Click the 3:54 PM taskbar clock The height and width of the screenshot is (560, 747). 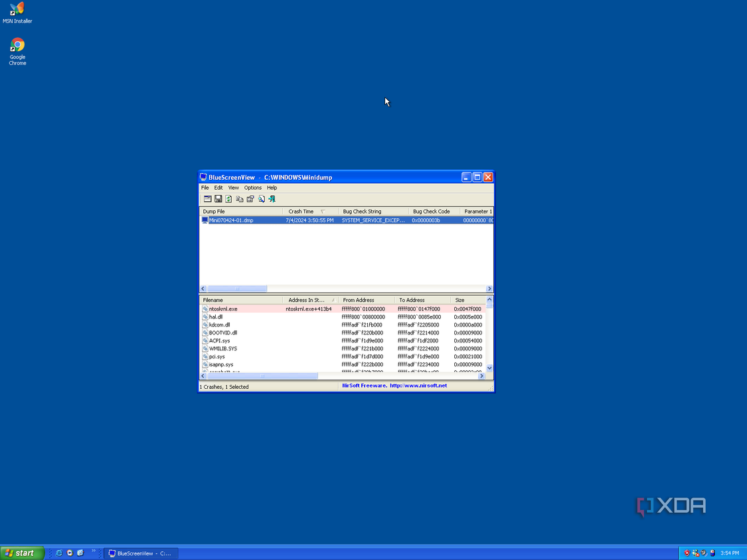(729, 553)
